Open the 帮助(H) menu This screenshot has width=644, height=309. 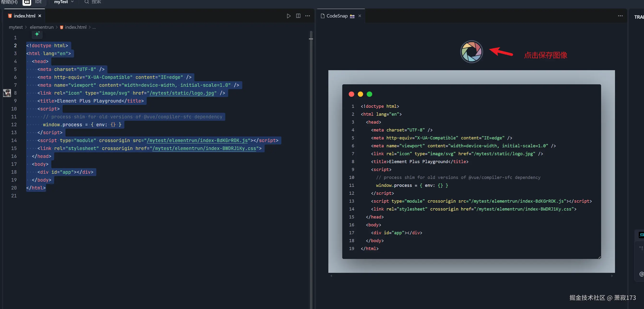click(9, 2)
